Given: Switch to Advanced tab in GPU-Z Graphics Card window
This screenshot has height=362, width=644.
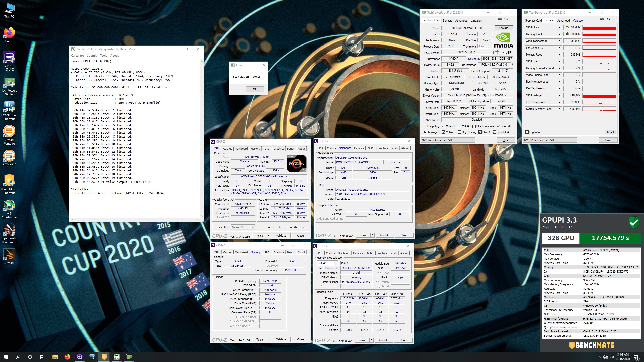Looking at the screenshot, I should click(461, 21).
